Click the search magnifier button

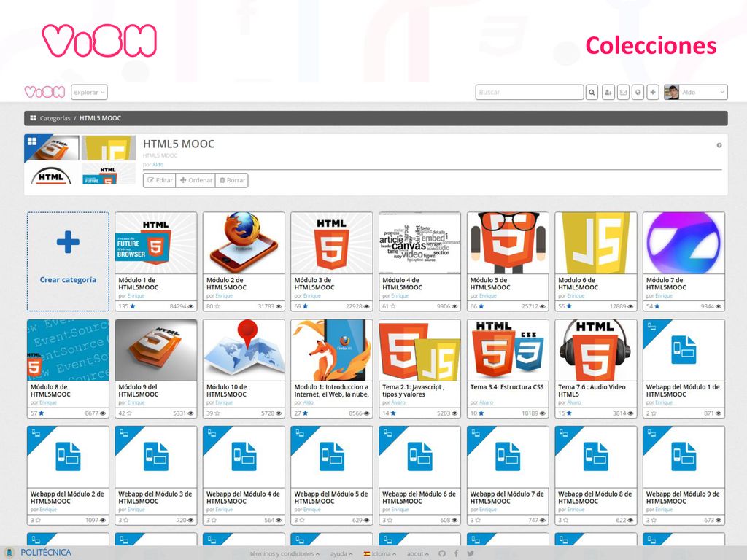(592, 93)
